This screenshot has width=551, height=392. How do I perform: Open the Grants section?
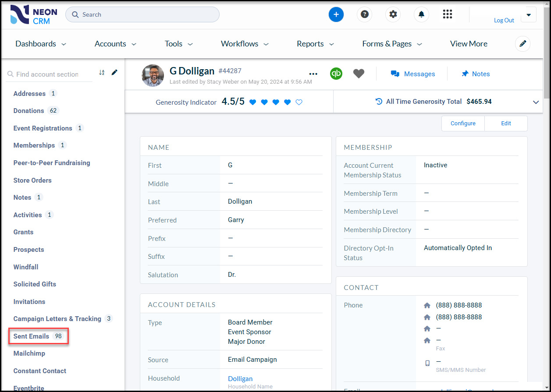[23, 232]
